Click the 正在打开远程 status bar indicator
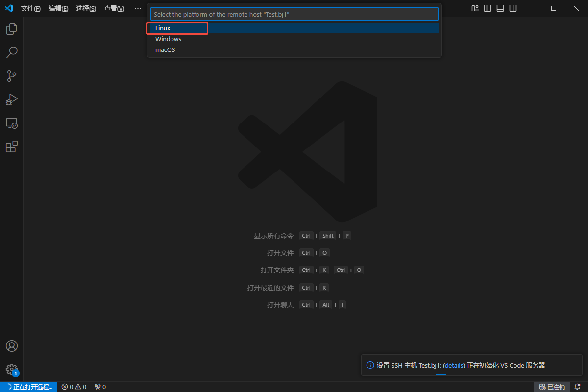The image size is (588, 392). 29,387
